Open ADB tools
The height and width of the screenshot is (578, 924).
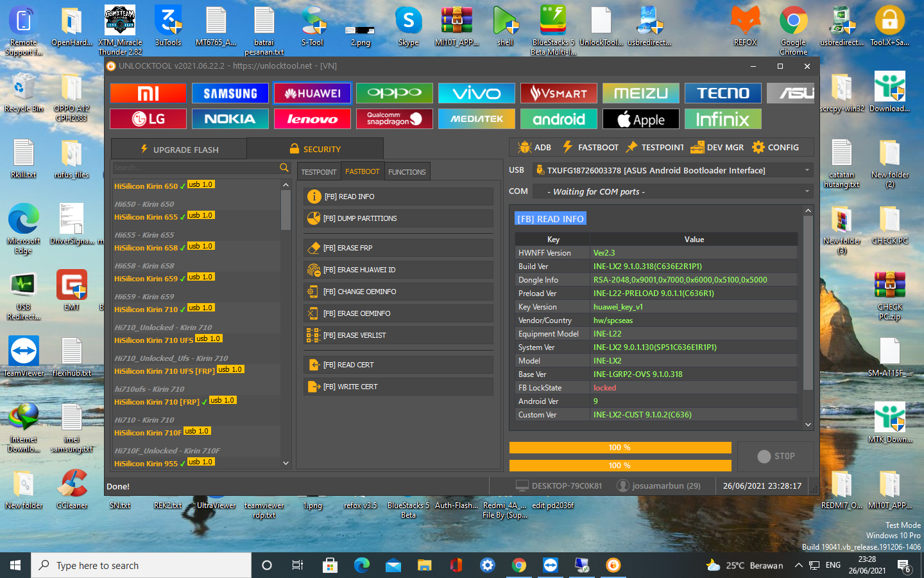[x=535, y=147]
